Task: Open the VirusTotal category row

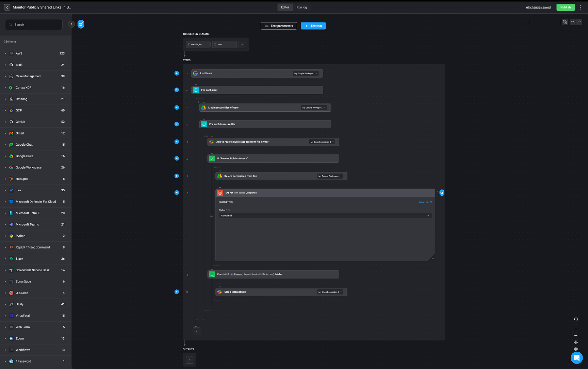Action: [x=35, y=316]
